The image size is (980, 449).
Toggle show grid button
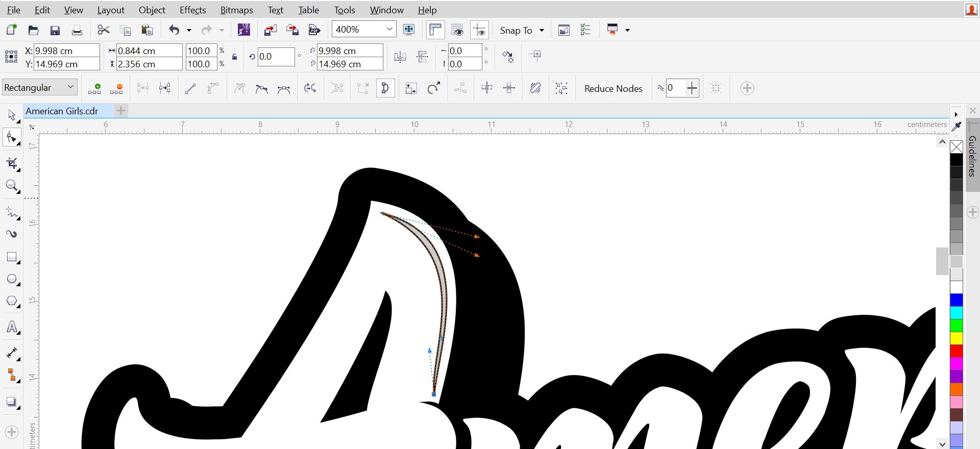[x=458, y=30]
